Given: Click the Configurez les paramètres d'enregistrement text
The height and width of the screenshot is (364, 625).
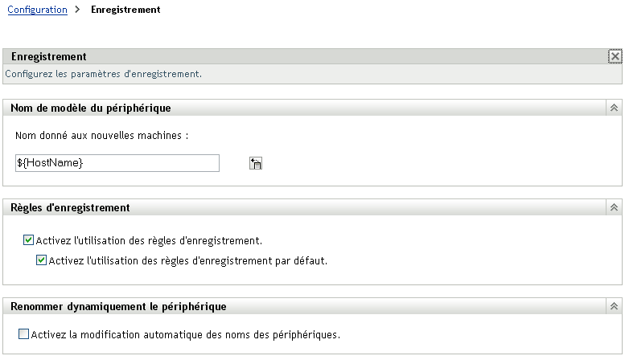Looking at the screenshot, I should pyautogui.click(x=103, y=74).
